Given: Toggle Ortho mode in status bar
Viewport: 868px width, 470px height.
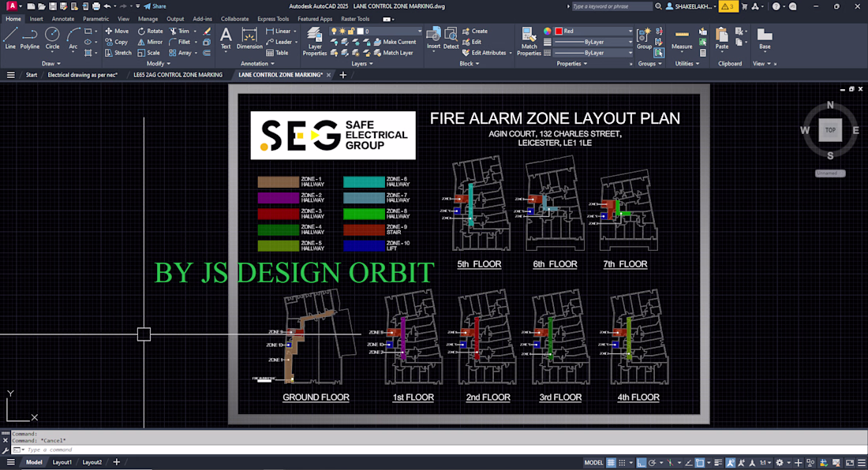Looking at the screenshot, I should click(x=641, y=463).
